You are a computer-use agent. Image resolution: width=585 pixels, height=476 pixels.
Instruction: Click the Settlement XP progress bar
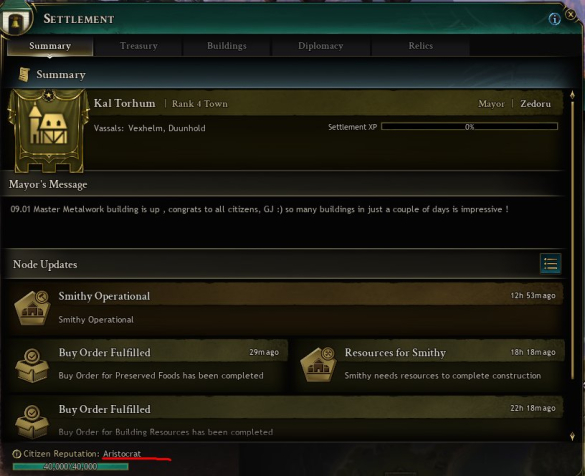click(469, 127)
